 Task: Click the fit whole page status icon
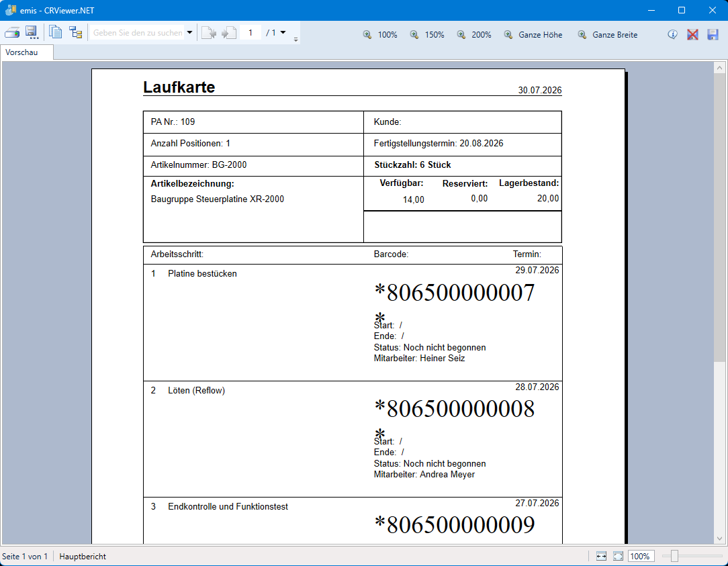pos(618,556)
